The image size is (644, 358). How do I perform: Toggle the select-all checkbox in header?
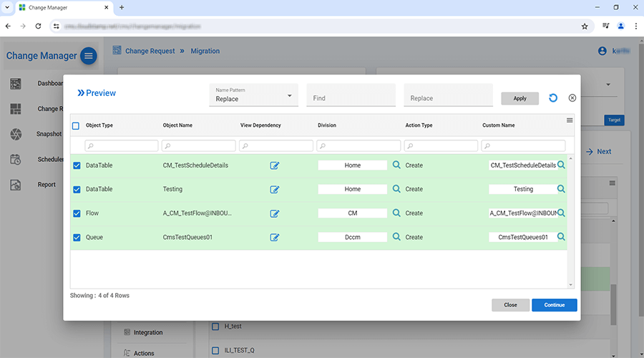[x=77, y=126]
